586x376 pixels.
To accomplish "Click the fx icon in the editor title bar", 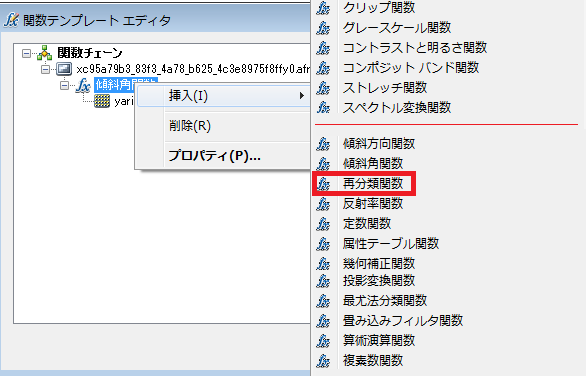I will pos(11,20).
